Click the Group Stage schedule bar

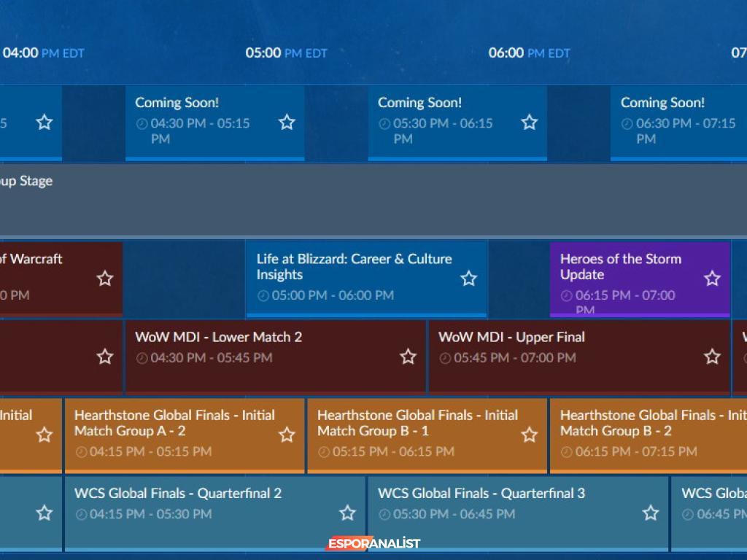[x=373, y=200]
